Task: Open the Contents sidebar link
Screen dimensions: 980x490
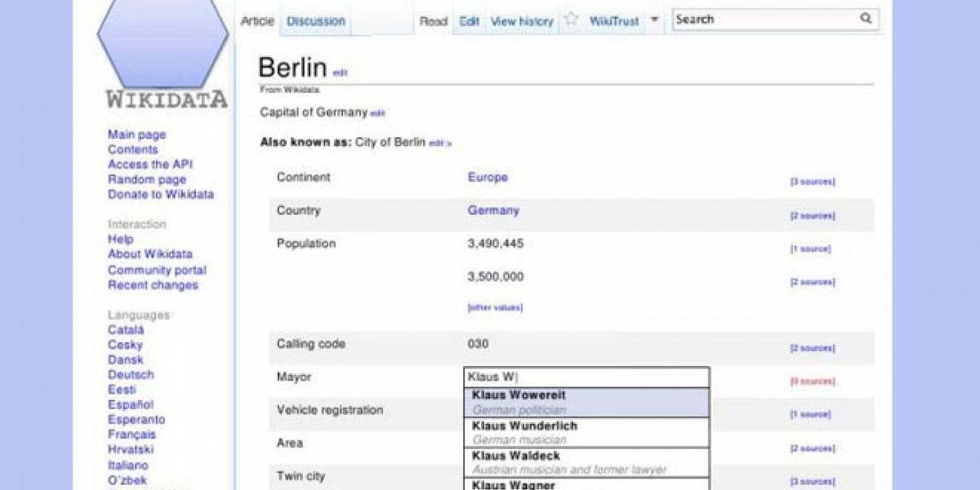Action: (x=132, y=149)
